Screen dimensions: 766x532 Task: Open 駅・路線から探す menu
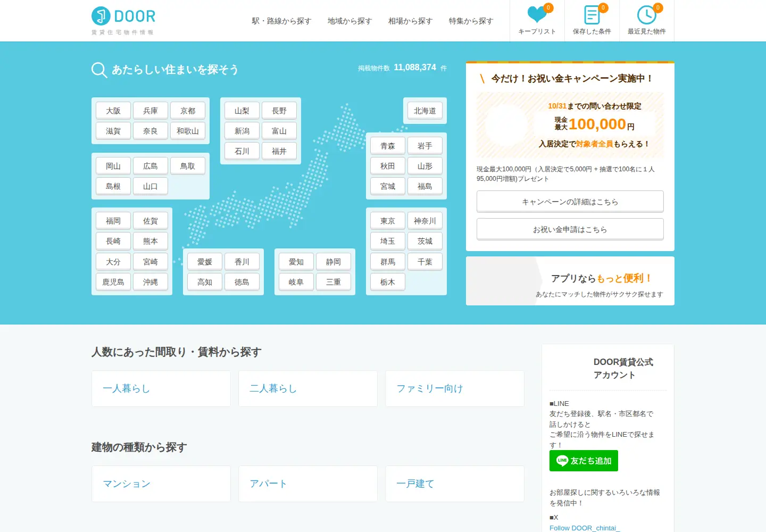click(x=281, y=21)
